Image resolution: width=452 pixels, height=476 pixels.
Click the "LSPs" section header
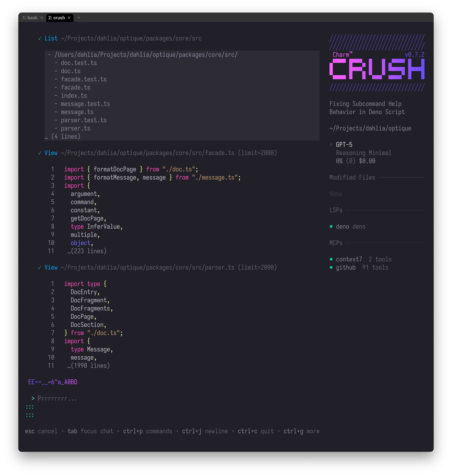tap(336, 210)
